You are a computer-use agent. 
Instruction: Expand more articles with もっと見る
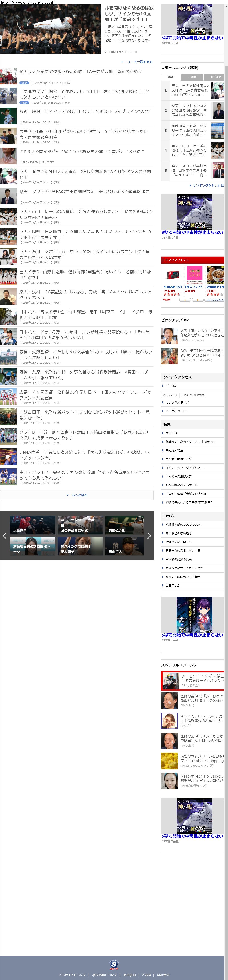[x=77, y=495]
